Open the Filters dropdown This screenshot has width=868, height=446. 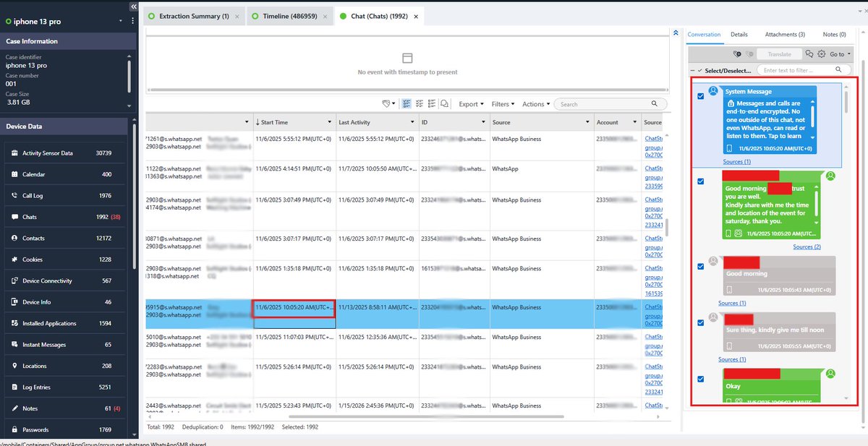coord(503,104)
